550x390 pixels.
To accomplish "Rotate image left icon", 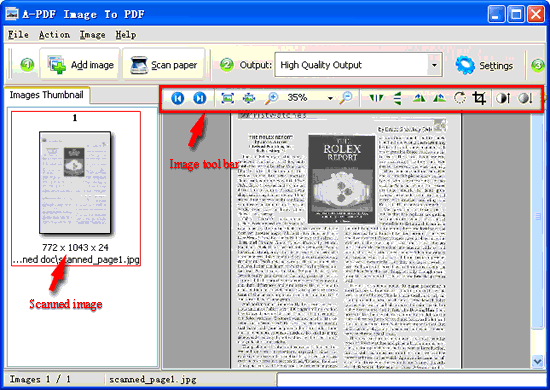I will (419, 98).
